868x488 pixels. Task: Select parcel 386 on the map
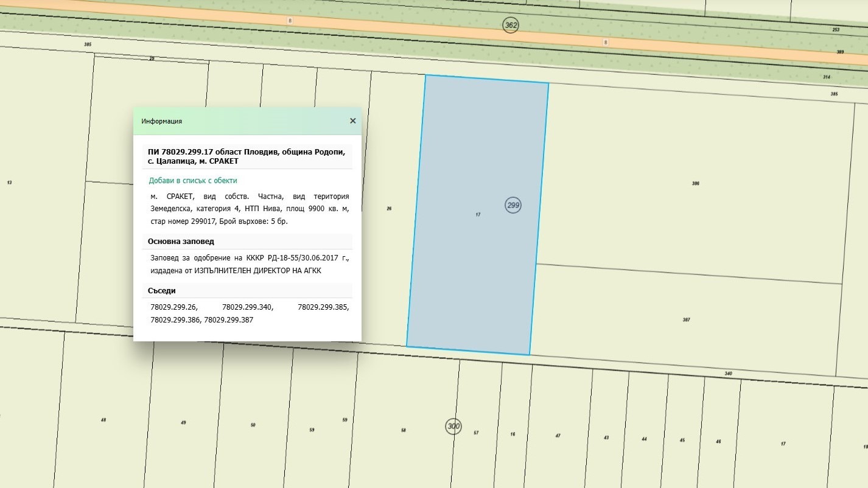[695, 183]
